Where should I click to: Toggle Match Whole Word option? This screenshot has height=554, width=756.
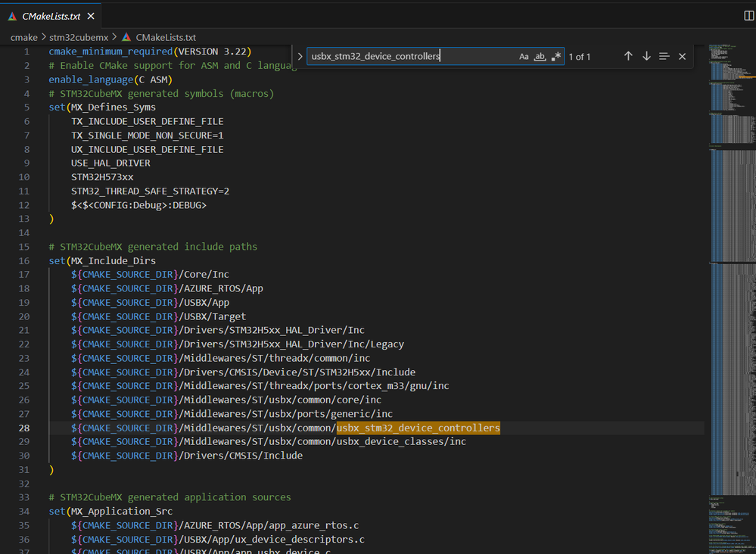click(x=540, y=57)
